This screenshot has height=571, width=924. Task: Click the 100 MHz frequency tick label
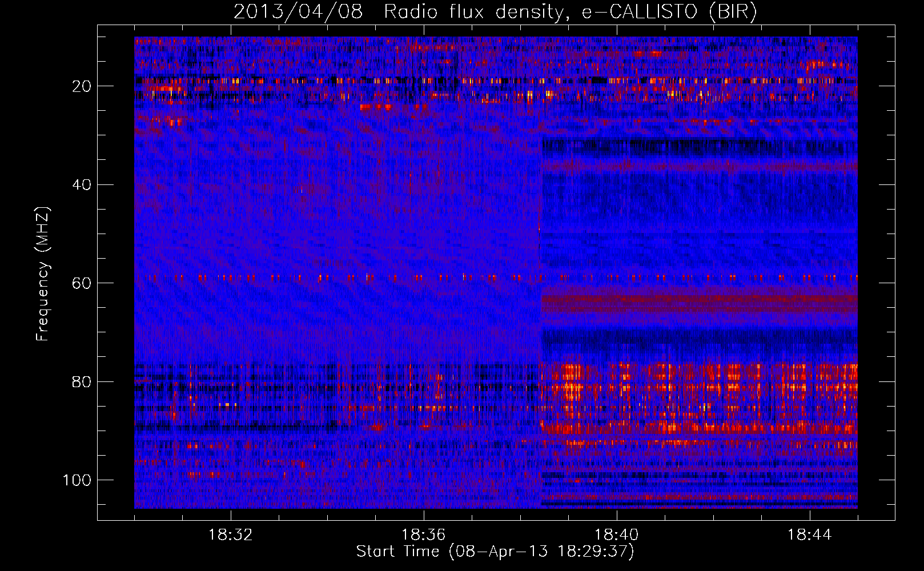(x=77, y=480)
